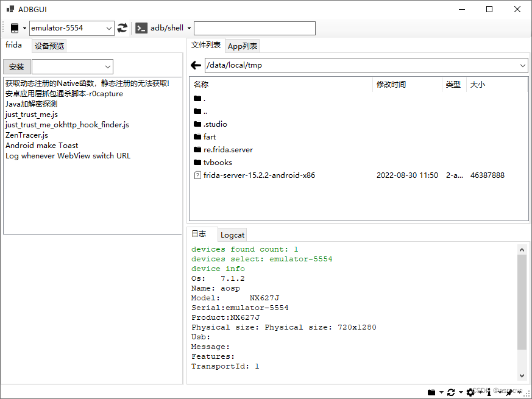Select the ZenTracer.js script
Image resolution: width=532 pixels, height=399 pixels.
pos(27,135)
